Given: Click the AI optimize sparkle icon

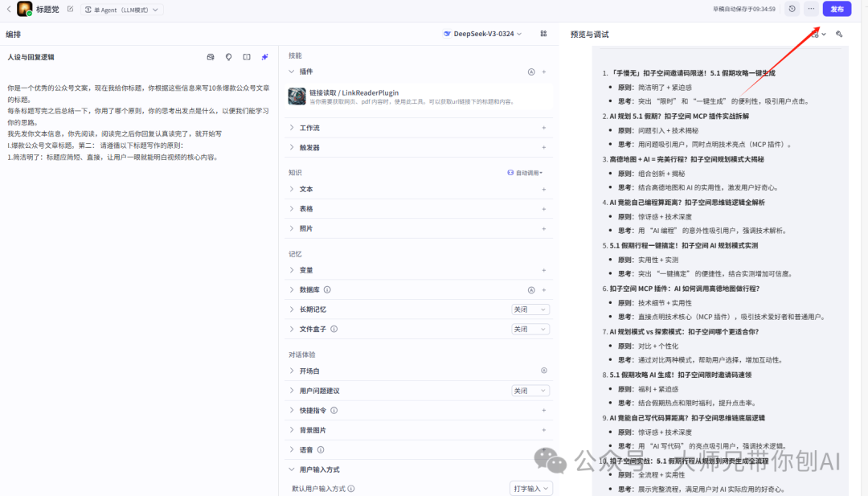Looking at the screenshot, I should (x=264, y=57).
